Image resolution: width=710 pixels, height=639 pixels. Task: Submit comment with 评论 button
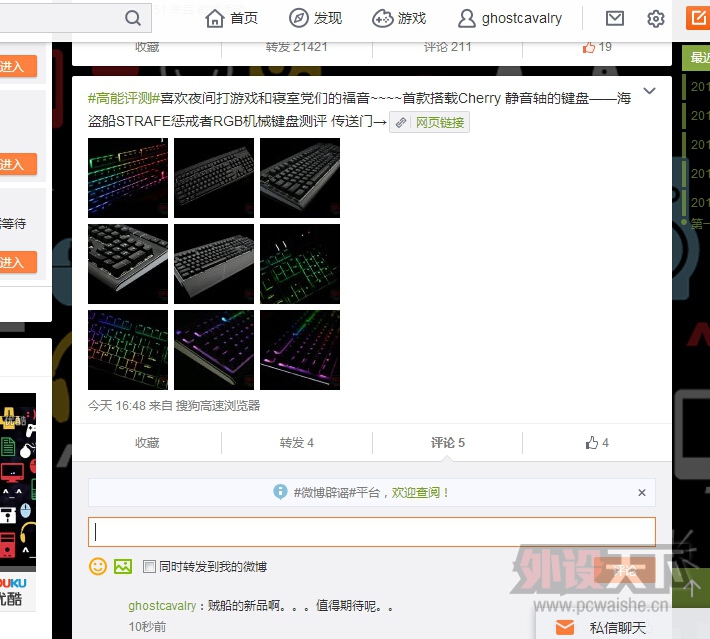[625, 570]
